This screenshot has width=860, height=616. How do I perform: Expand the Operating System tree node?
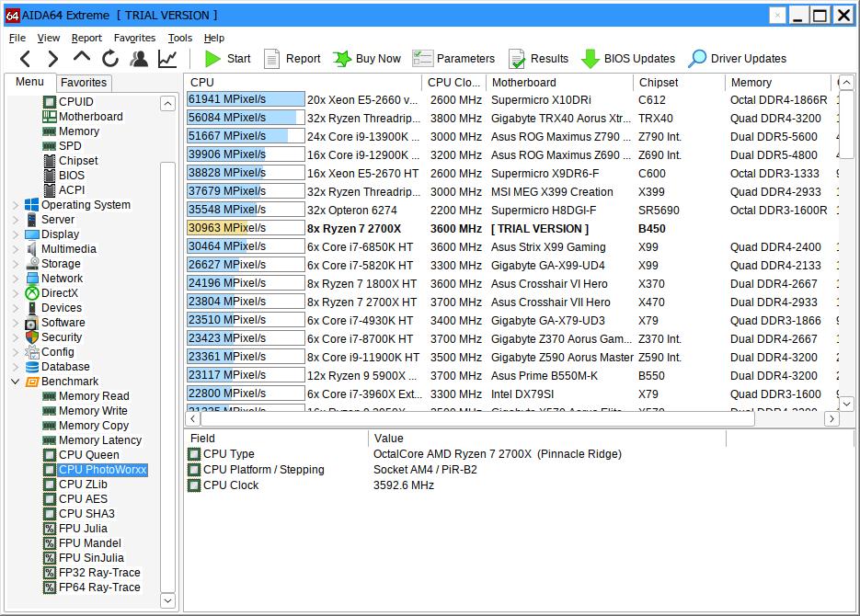tap(16, 205)
